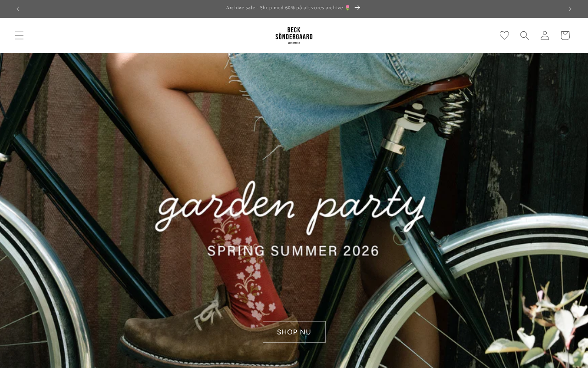Open the account login icon
Image resolution: width=588 pixels, height=368 pixels.
[545, 35]
